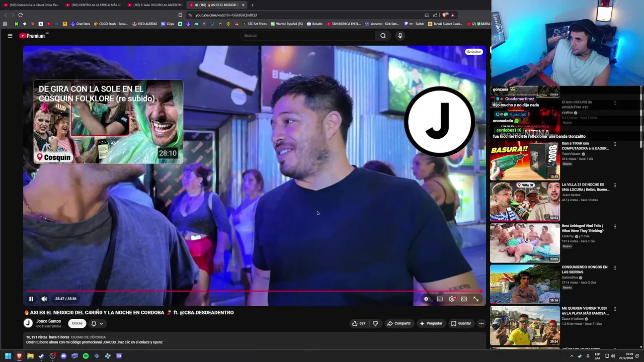Viewport: 644px width, 362px height.
Task: Enter fullscreen with the player icon
Action: click(x=476, y=299)
